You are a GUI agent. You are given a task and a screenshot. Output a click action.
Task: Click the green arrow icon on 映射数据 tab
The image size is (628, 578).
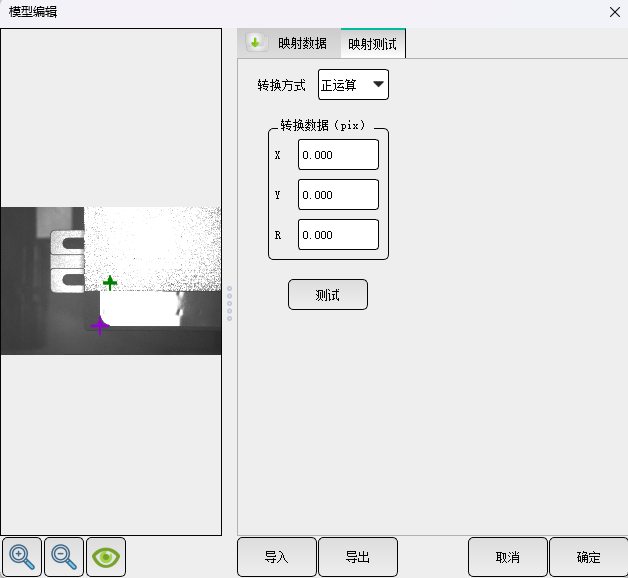coord(256,42)
